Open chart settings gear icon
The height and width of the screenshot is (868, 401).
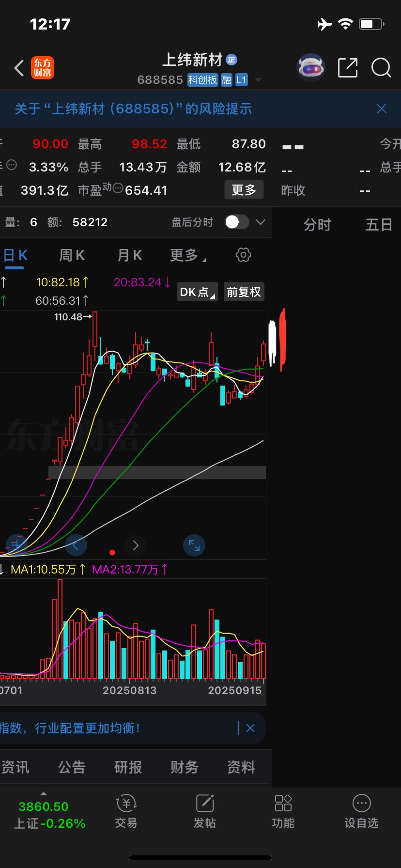(x=244, y=255)
